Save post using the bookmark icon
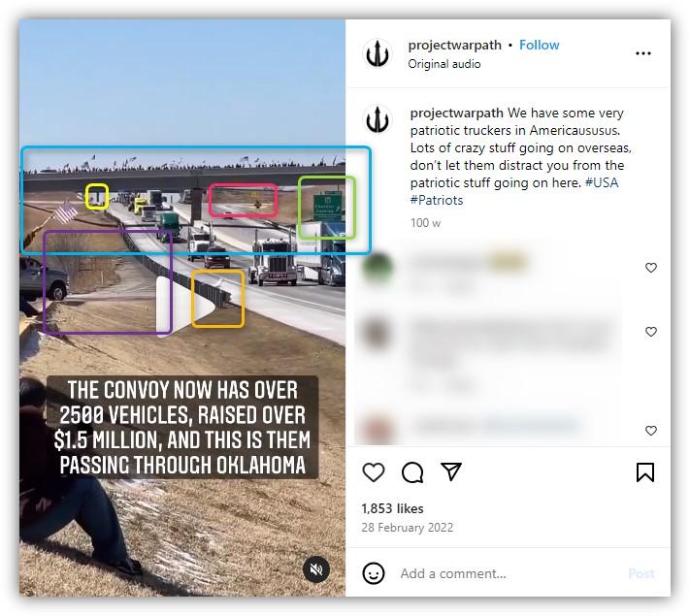This screenshot has height=616, width=690. click(645, 472)
